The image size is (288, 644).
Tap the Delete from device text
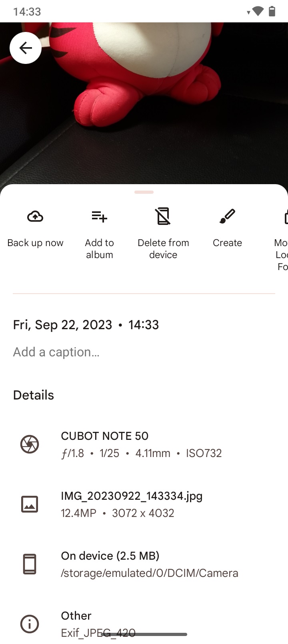click(x=163, y=248)
